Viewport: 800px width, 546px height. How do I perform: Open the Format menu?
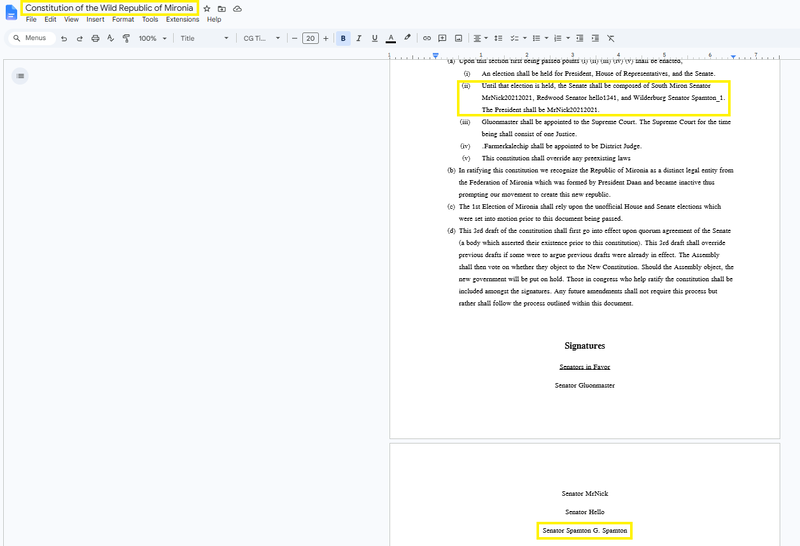[x=123, y=19]
